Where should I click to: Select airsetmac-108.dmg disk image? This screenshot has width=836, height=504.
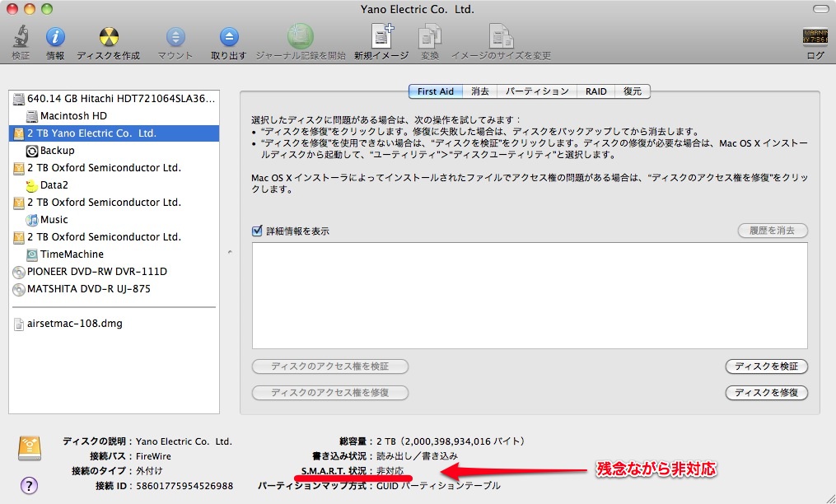click(114, 324)
